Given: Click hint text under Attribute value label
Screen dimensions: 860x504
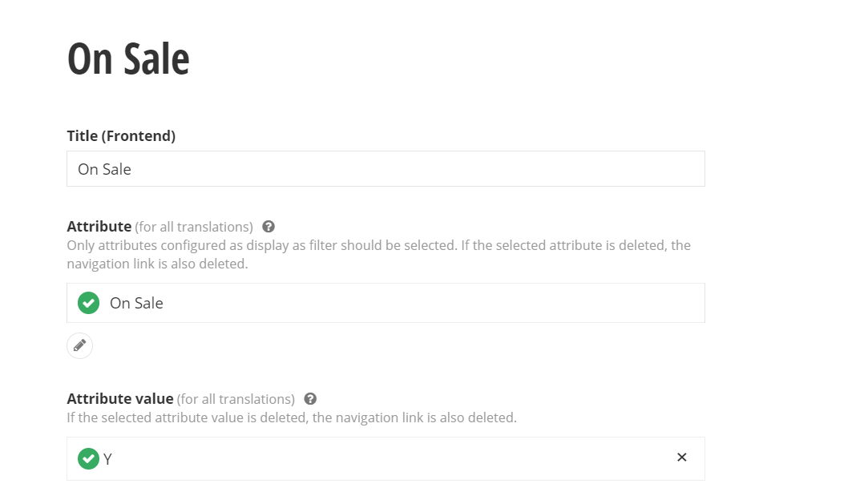Looking at the screenshot, I should [x=292, y=417].
